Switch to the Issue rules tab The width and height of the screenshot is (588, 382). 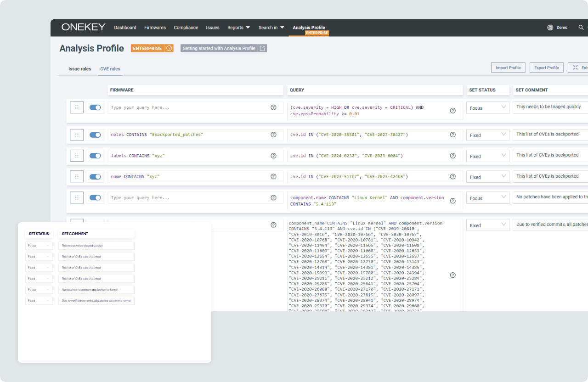80,69
